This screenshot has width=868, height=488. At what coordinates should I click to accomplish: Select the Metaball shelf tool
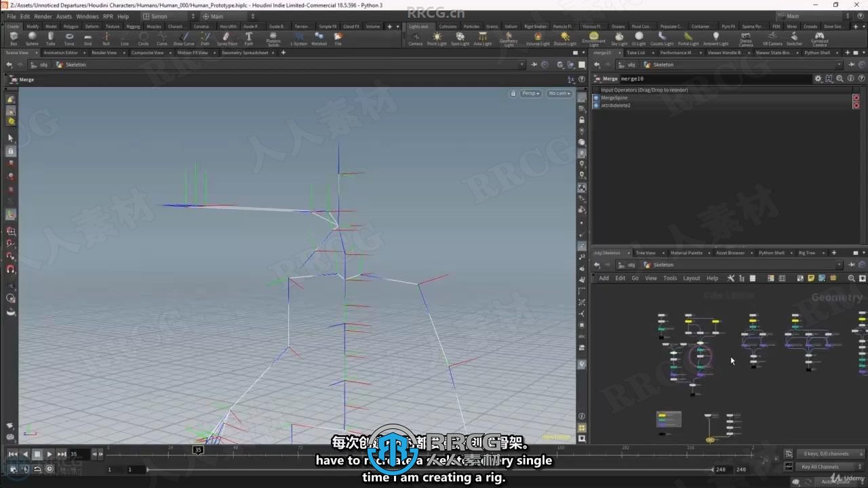[319, 39]
